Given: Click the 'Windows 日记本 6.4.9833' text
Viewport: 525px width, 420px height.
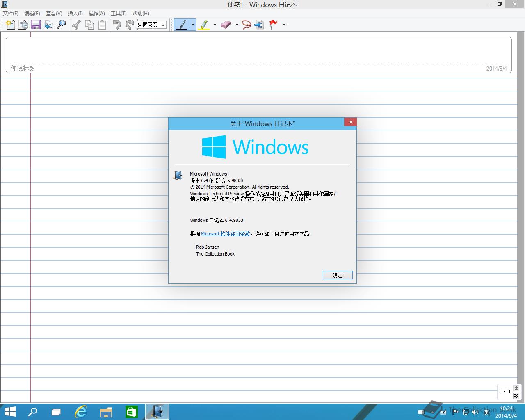Looking at the screenshot, I should [x=217, y=220].
